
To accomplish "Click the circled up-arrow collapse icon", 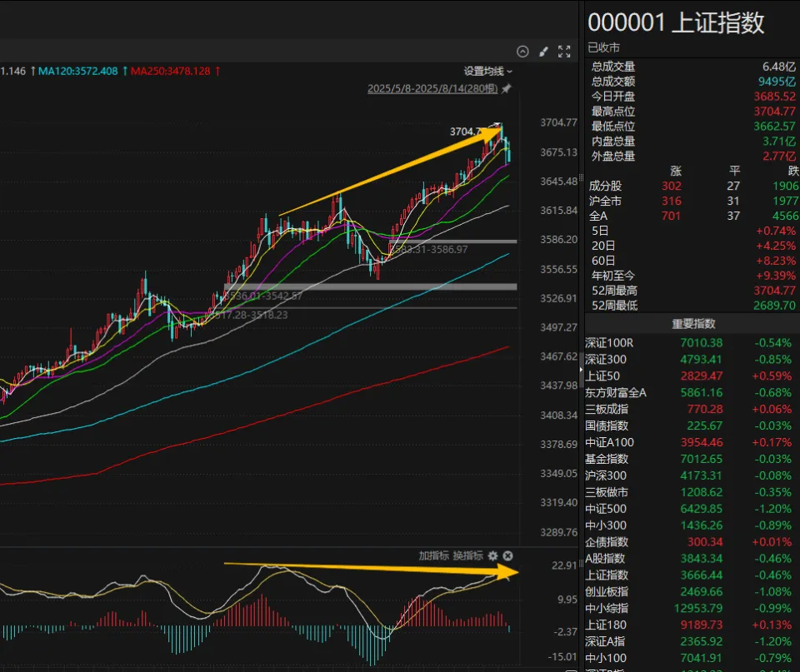I will click(x=522, y=52).
